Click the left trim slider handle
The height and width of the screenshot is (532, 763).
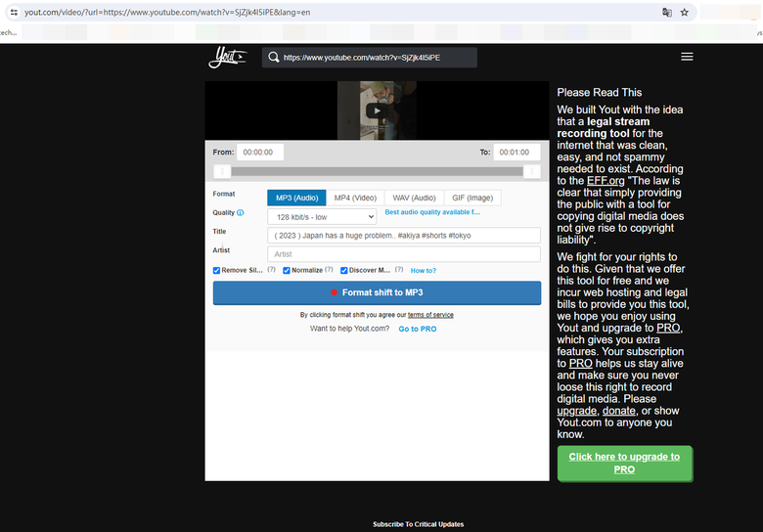click(222, 171)
